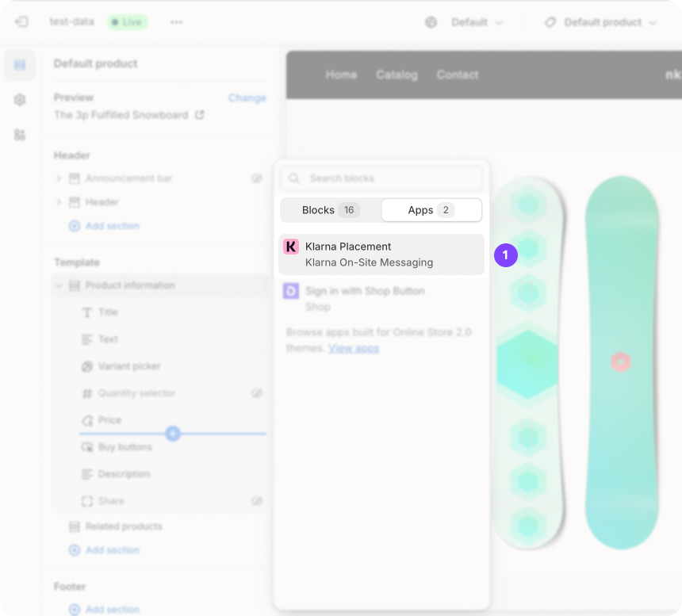Click the Price block icon
The width and height of the screenshot is (682, 616).
click(x=87, y=420)
